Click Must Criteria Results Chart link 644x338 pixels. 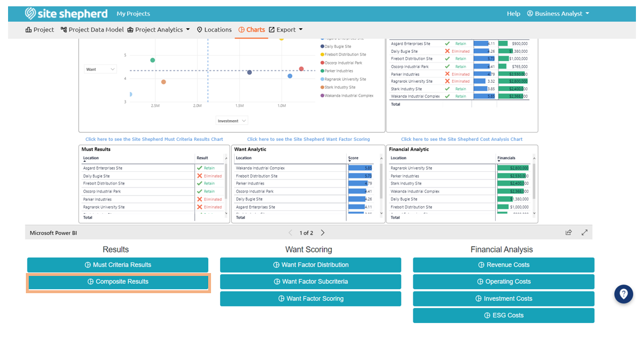[154, 139]
